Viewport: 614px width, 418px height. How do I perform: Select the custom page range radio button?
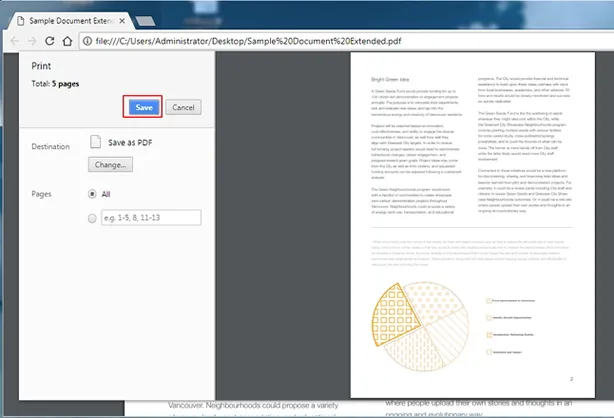point(92,218)
